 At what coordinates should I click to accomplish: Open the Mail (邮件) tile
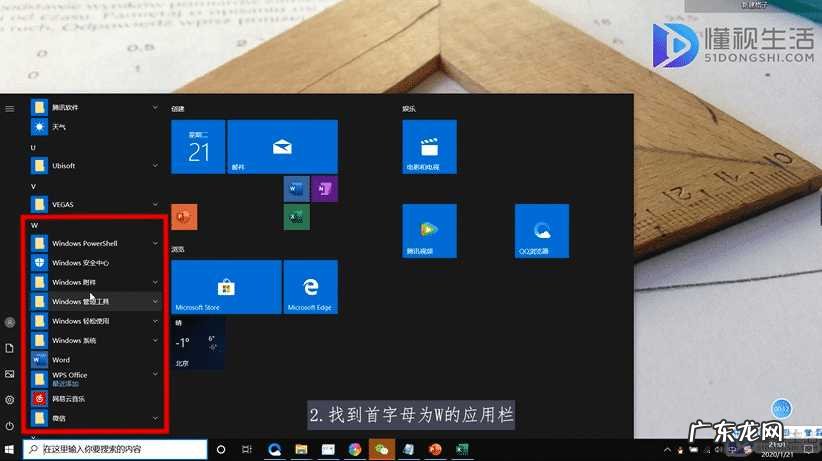coord(282,147)
